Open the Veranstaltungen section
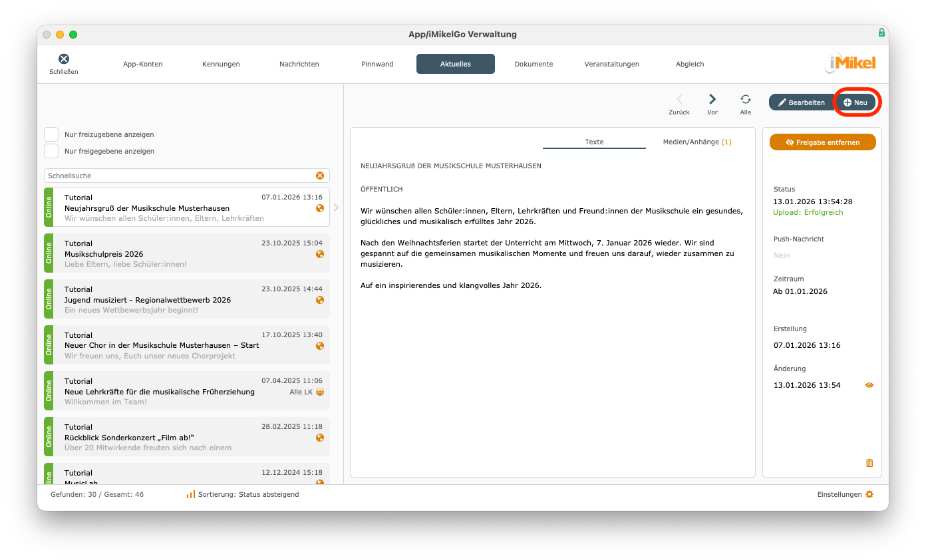The height and width of the screenshot is (560, 926). [611, 64]
